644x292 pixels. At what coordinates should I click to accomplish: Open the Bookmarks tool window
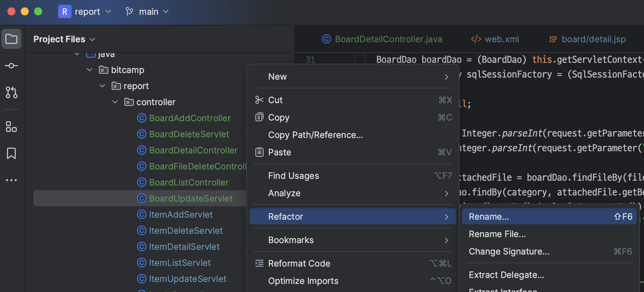[11, 153]
